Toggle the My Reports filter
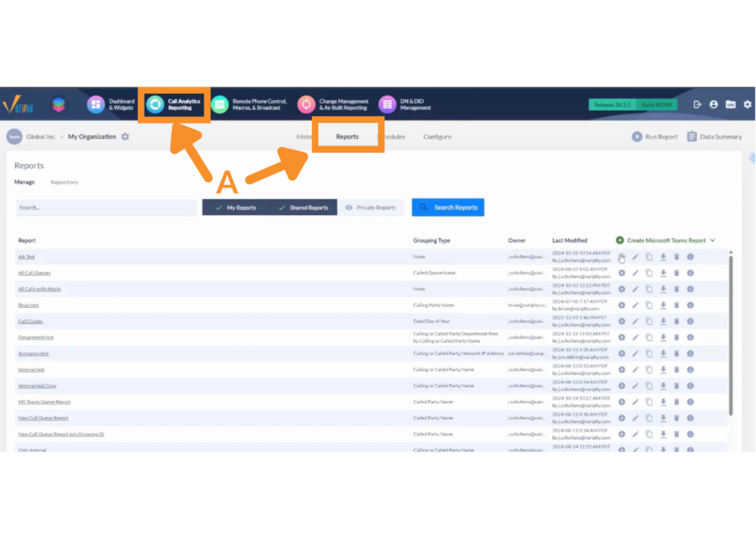This screenshot has width=756, height=539. click(x=235, y=208)
